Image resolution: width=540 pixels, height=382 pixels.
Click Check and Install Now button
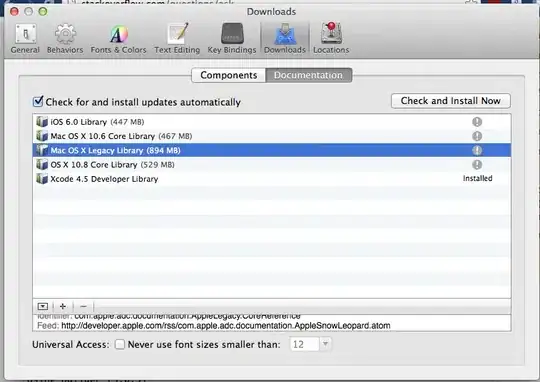pyautogui.click(x=451, y=101)
